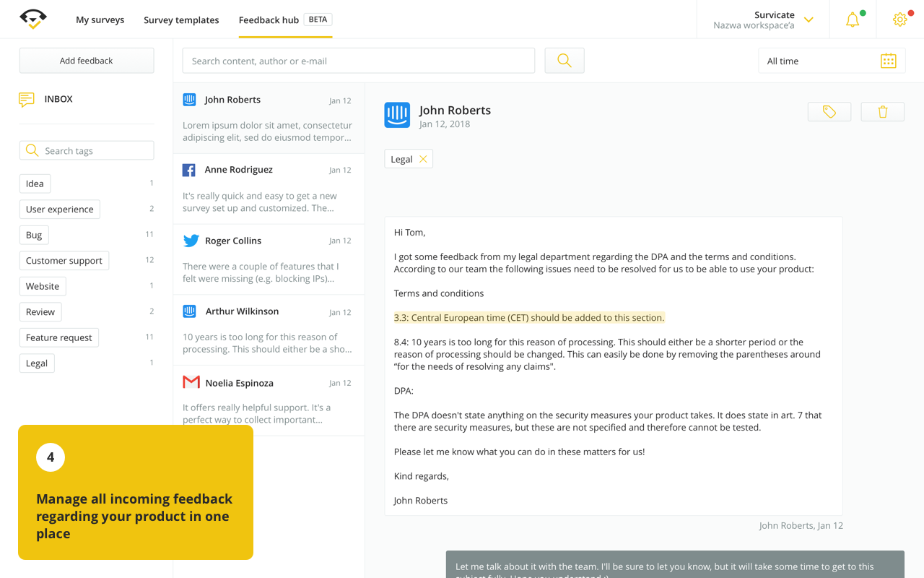
Task: Open the All time date range selector
Action: (x=832, y=61)
